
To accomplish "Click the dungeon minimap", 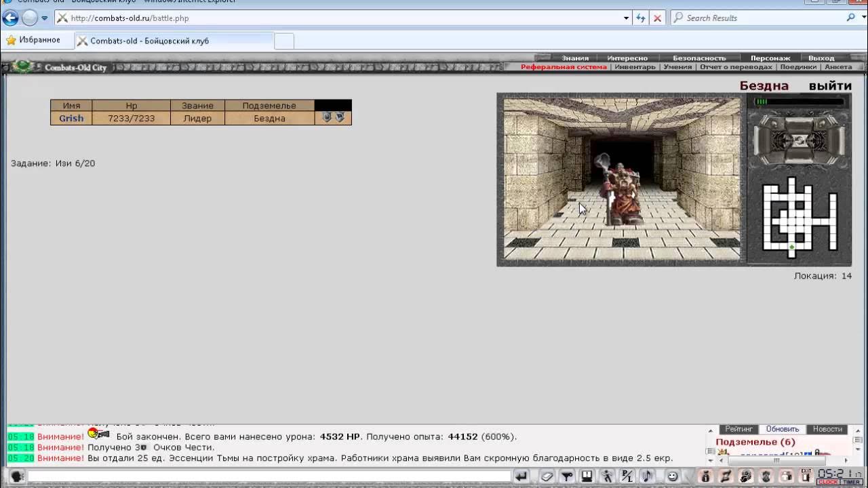I will pos(800,219).
